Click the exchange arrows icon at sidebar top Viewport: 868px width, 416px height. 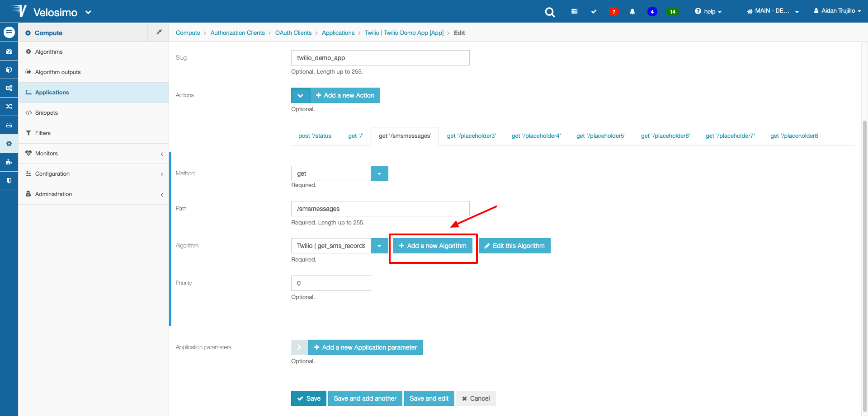pyautogui.click(x=9, y=32)
